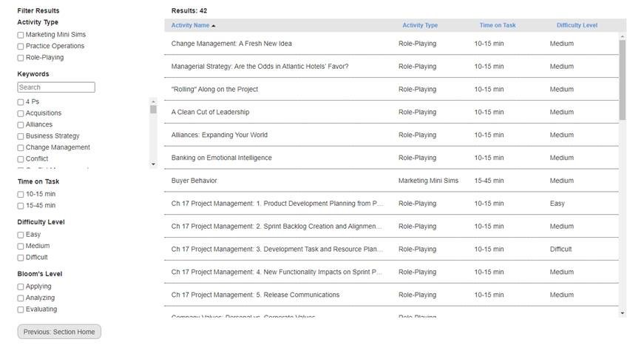This screenshot has height=348, width=644.
Task: Click the keywords list scrollbar thumb
Action: pyautogui.click(x=153, y=110)
